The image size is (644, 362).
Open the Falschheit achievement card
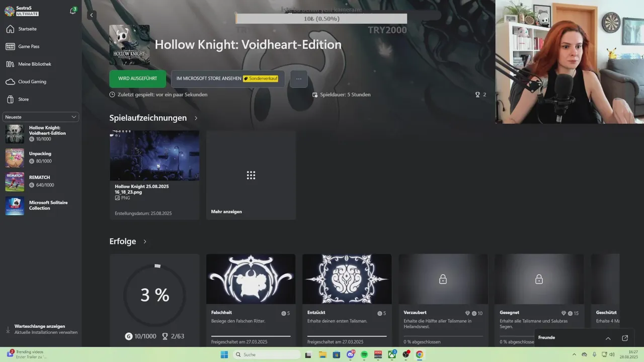(251, 300)
